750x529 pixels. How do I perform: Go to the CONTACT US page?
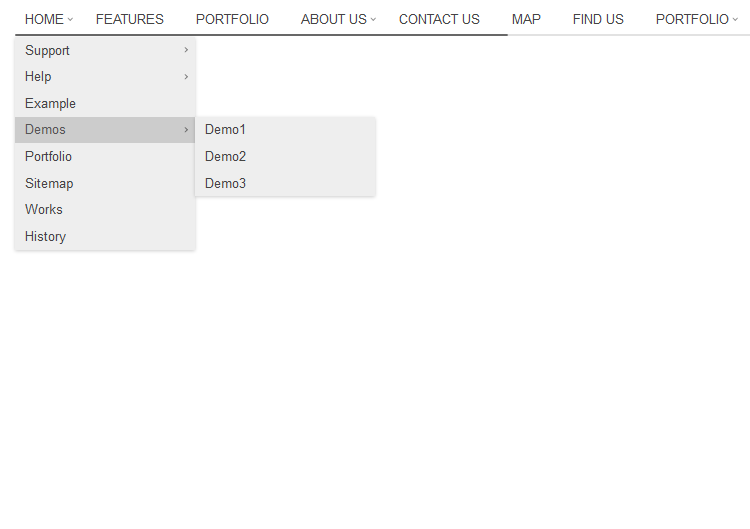[x=439, y=19]
